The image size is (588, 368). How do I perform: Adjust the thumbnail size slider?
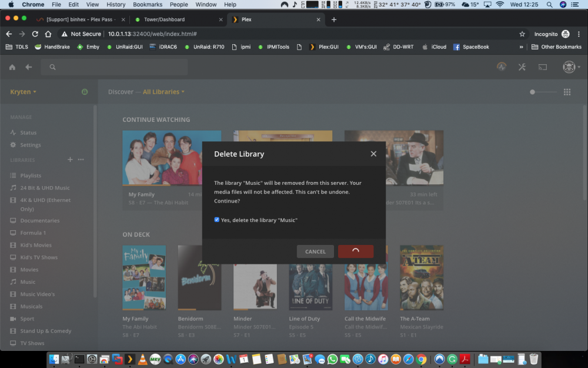click(543, 92)
